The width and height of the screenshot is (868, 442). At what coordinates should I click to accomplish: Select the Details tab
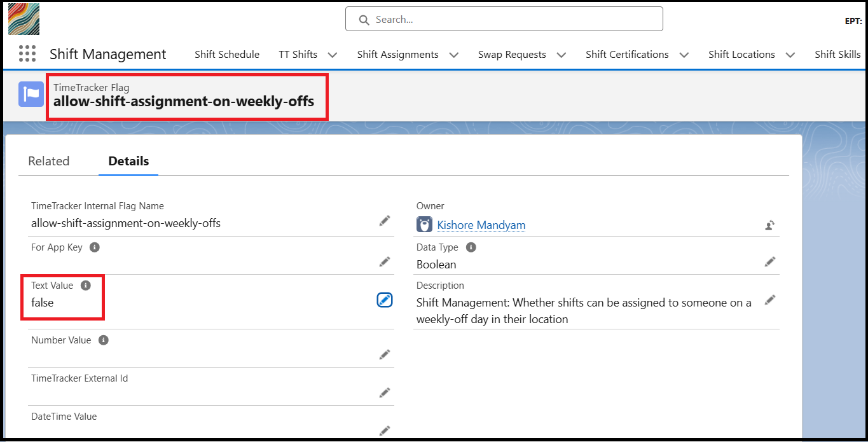pyautogui.click(x=128, y=161)
